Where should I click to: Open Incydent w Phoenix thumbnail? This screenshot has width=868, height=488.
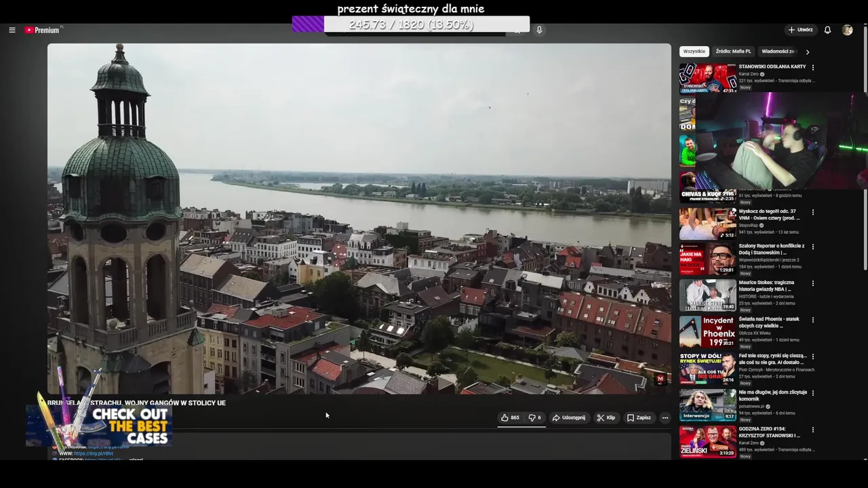click(x=707, y=332)
